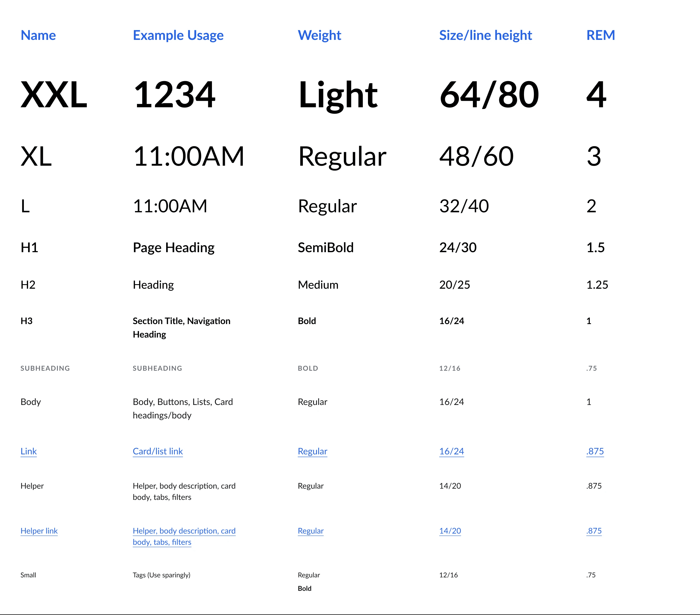Click 'Tags (Use sparingly)' text
The image size is (700, 615).
tap(161, 575)
